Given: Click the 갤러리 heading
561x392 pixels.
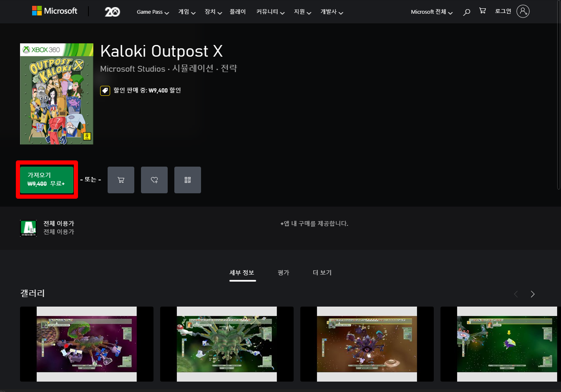Looking at the screenshot, I should pos(33,293).
